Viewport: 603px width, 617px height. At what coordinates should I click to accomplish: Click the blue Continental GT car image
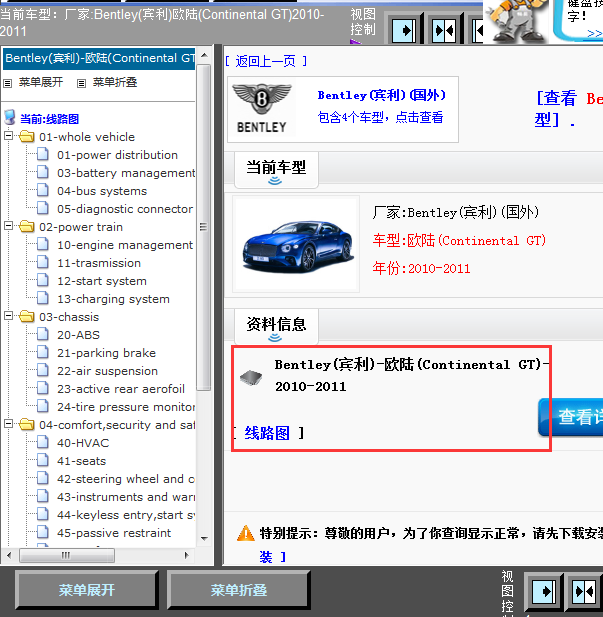click(x=298, y=246)
